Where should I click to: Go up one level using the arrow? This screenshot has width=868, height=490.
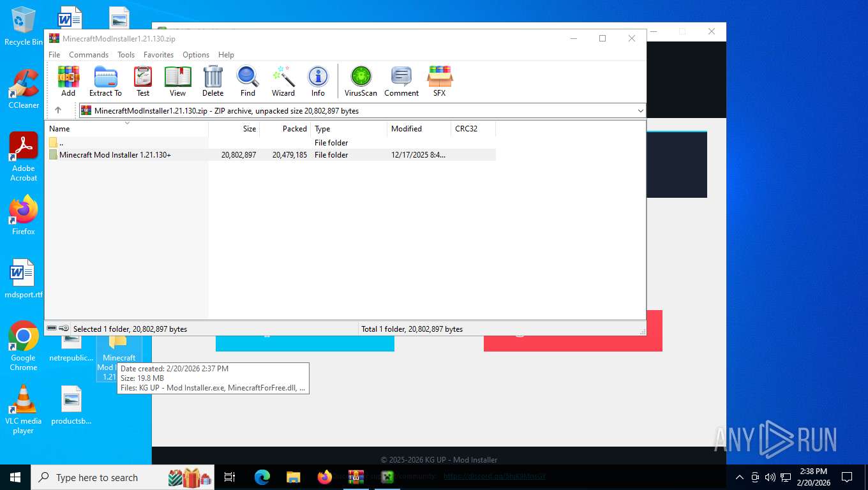58,110
